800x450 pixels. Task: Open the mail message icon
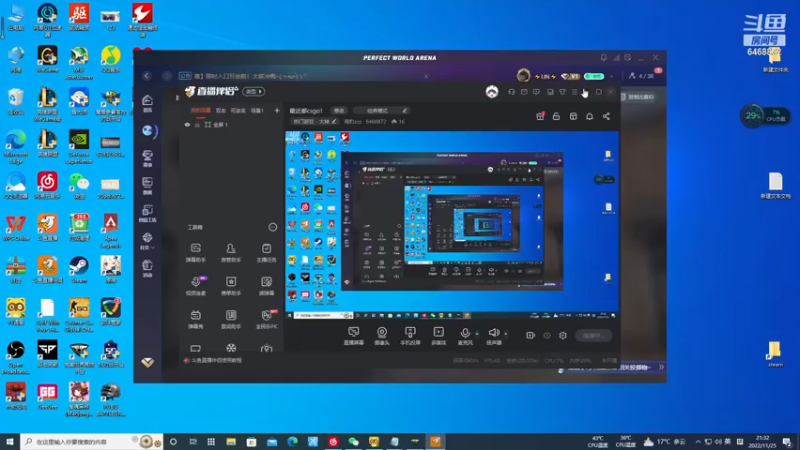(524, 92)
